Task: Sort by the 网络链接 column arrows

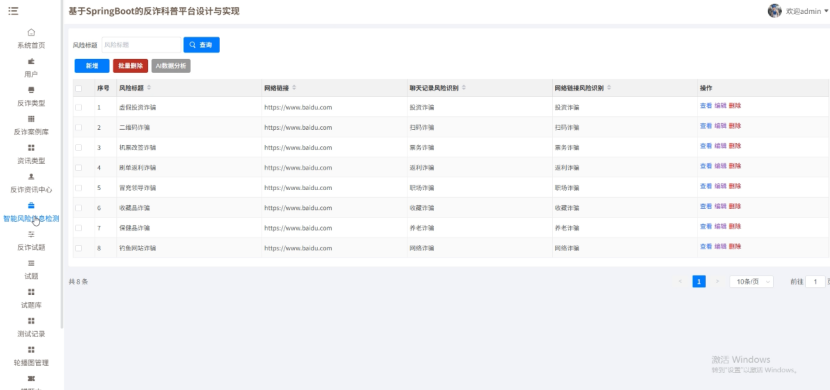Action: 294,88
